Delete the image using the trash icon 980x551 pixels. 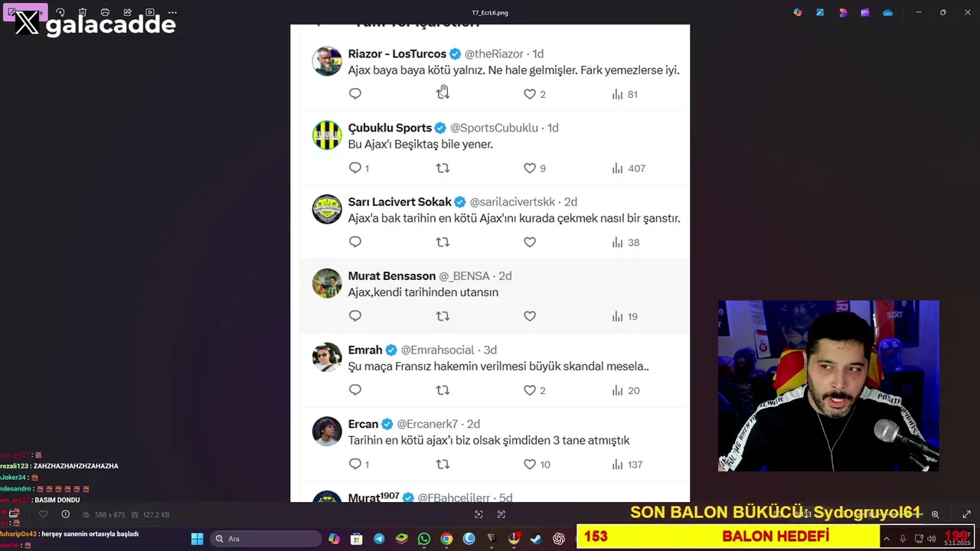tap(83, 12)
